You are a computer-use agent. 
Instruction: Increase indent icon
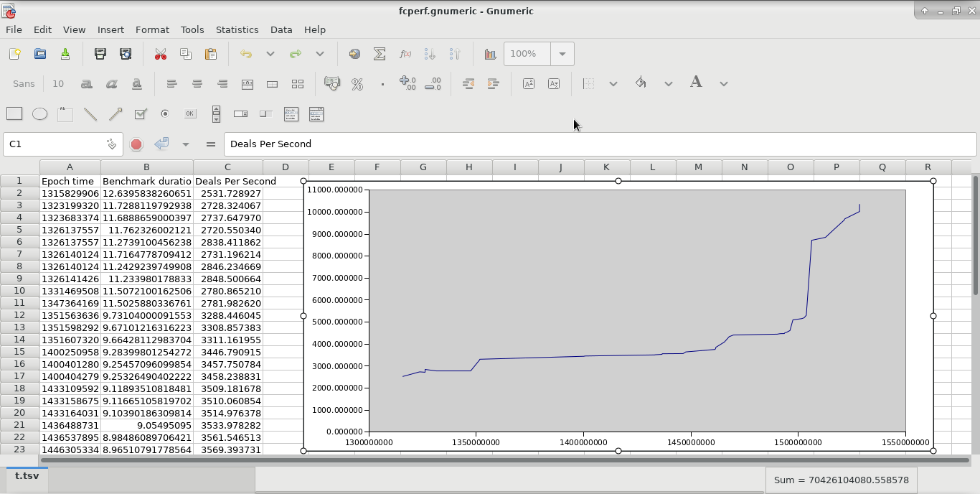493,84
